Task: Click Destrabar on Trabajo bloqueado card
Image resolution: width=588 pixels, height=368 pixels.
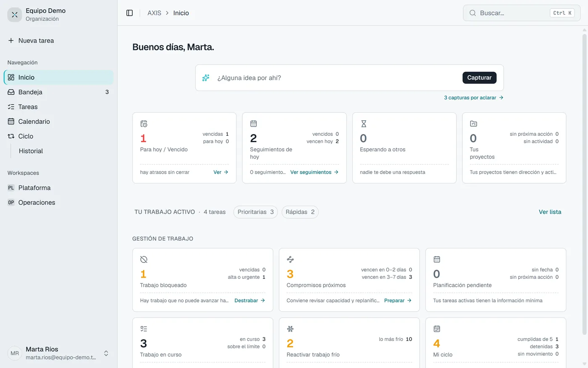Action: click(250, 301)
